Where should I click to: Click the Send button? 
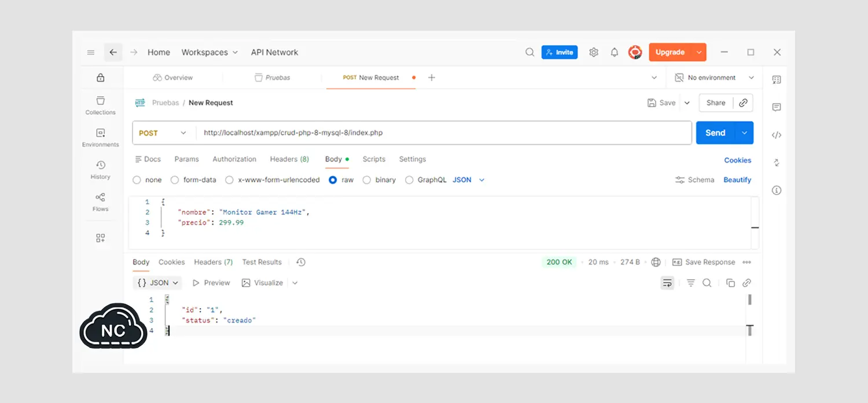click(715, 133)
